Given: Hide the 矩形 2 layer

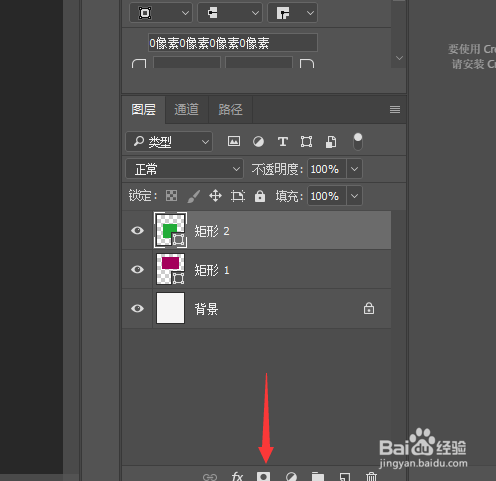Looking at the screenshot, I should [137, 230].
